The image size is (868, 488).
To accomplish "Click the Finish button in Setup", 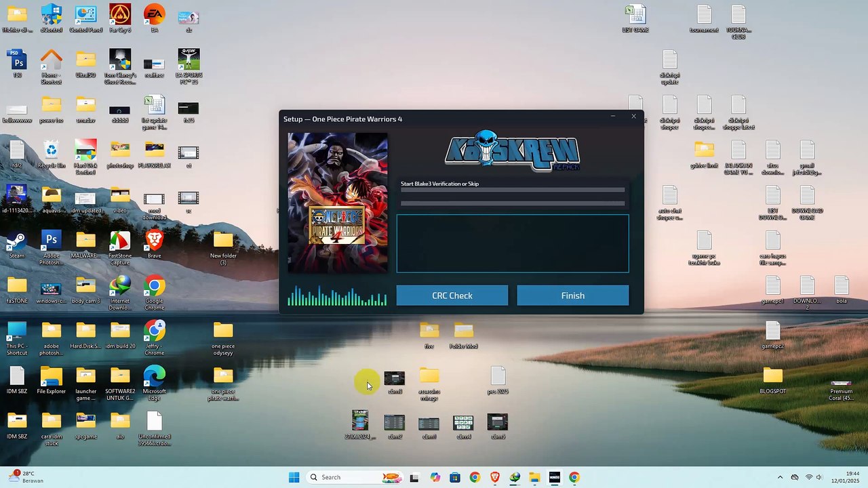I will pyautogui.click(x=573, y=296).
